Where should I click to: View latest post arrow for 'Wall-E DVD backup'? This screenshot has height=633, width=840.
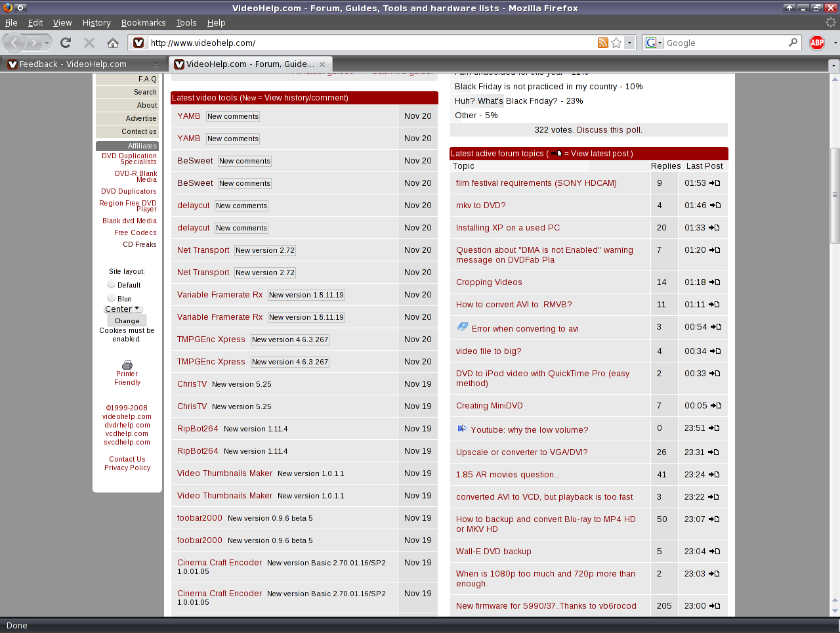coord(715,552)
